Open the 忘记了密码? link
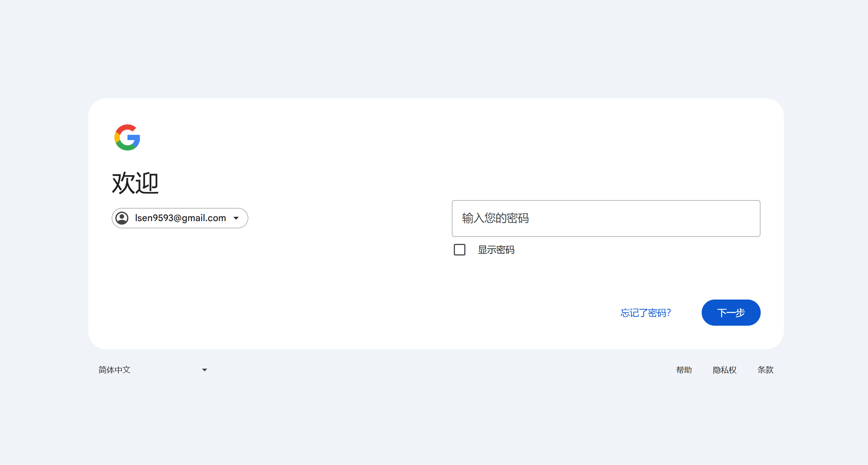The height and width of the screenshot is (465, 868). [x=645, y=313]
